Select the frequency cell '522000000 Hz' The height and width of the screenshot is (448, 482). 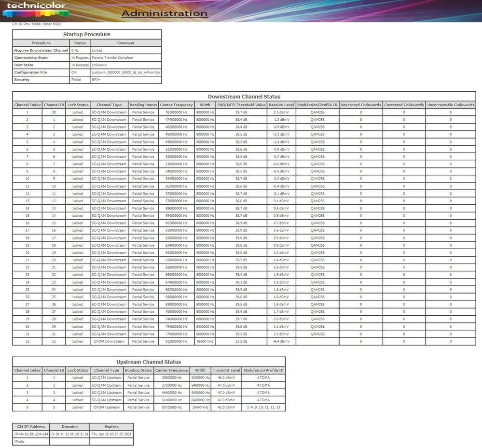tap(177, 149)
